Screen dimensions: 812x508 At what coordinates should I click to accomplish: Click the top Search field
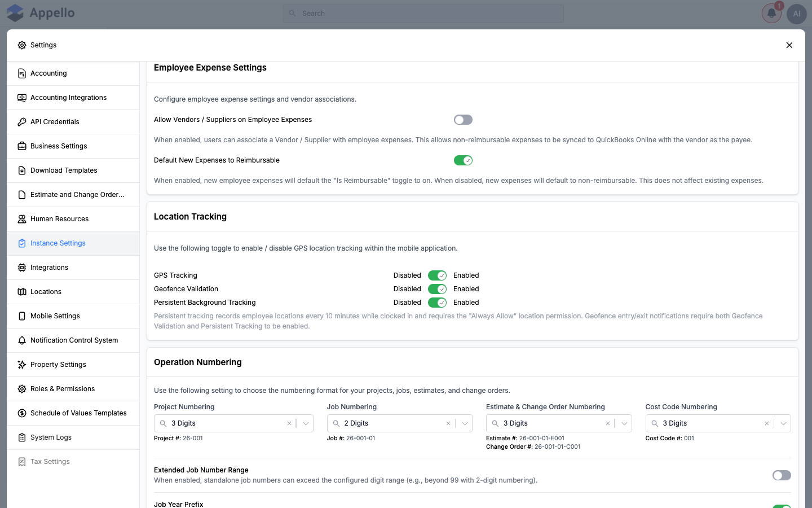423,14
